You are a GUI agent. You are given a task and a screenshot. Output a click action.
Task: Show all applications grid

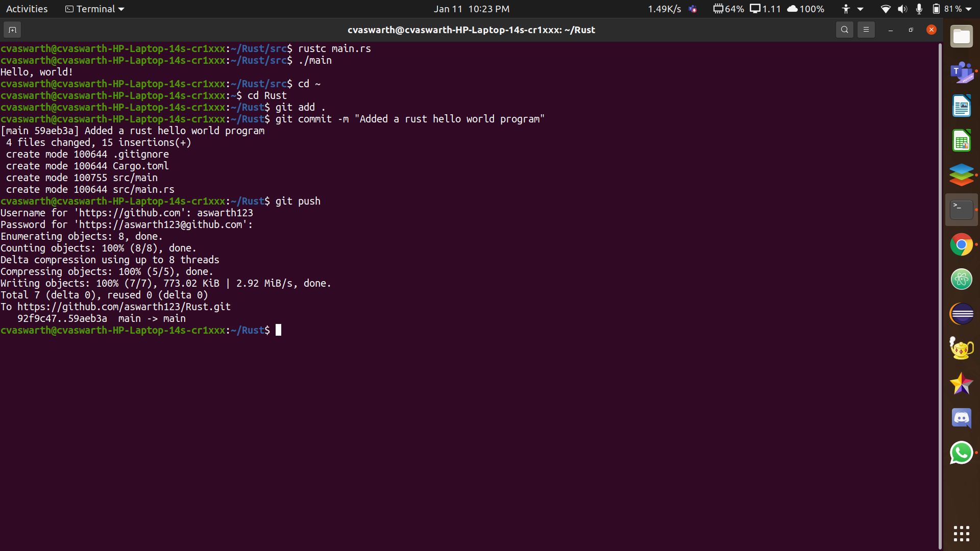(x=961, y=534)
